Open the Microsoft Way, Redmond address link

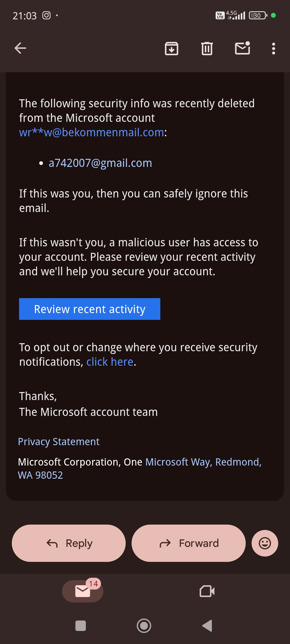click(x=203, y=462)
